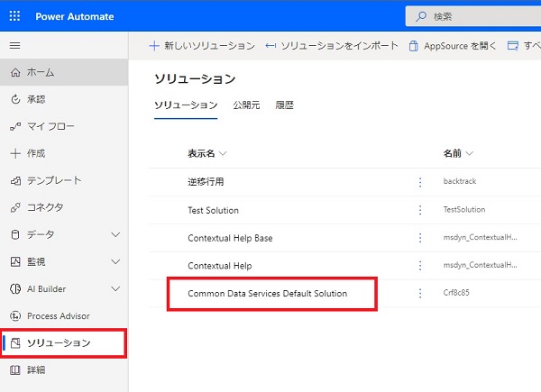Open the Contextual Help solution
541x392 pixels.
(x=220, y=266)
